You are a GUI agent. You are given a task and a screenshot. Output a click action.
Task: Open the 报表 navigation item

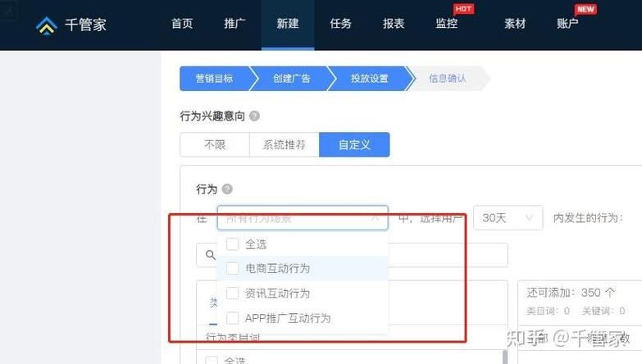[394, 23]
